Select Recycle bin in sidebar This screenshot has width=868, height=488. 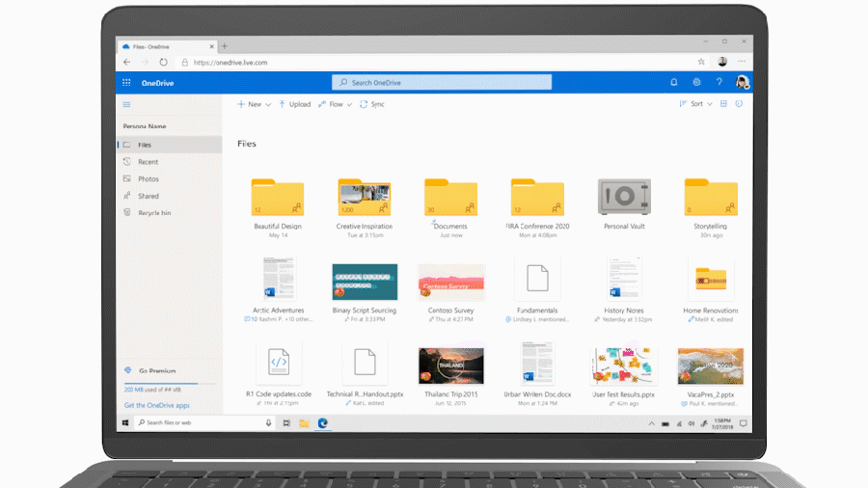[154, 212]
